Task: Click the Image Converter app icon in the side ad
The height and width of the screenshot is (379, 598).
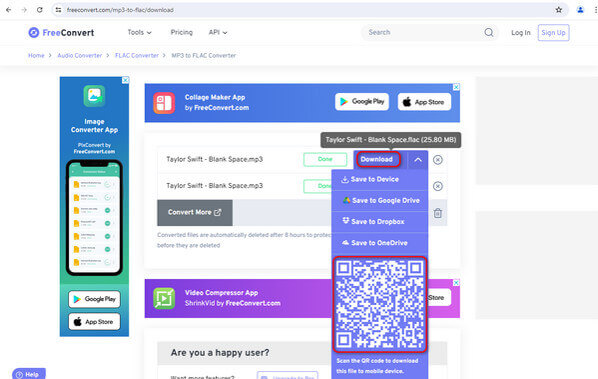Action: coord(94,96)
